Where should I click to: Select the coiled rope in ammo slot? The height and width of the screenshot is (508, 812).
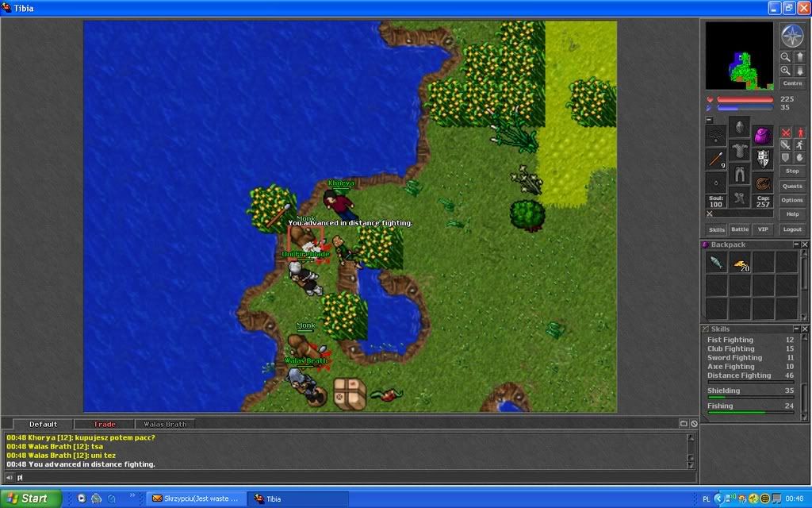click(763, 183)
